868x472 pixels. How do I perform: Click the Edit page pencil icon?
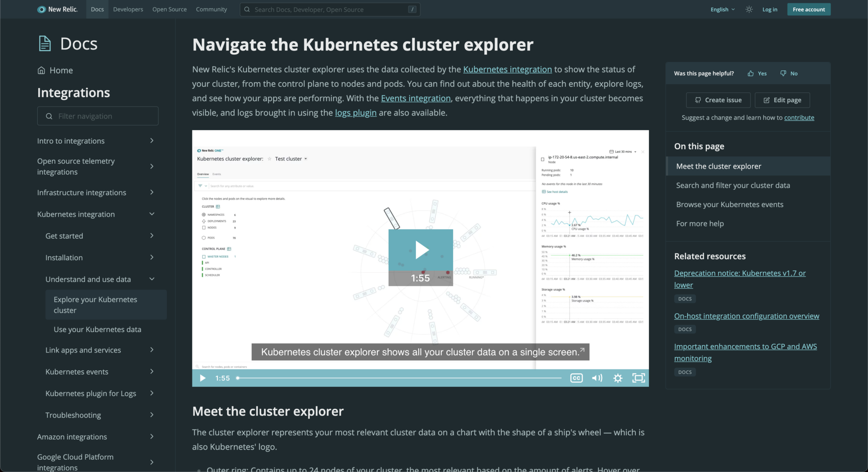[766, 100]
